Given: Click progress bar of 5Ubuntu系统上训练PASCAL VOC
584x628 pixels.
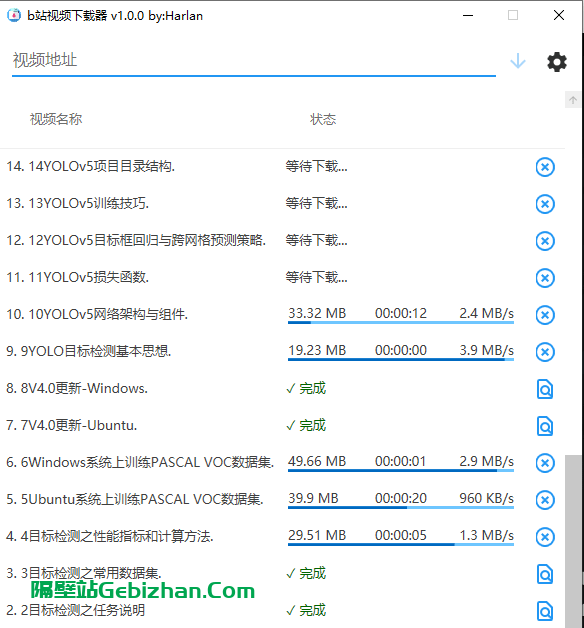Looking at the screenshot, I should click(x=401, y=507).
